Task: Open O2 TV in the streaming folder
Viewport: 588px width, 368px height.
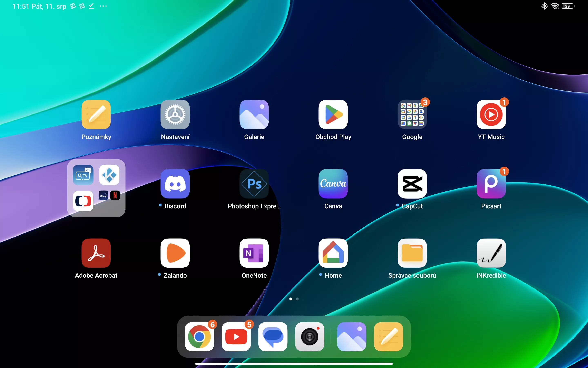Action: click(x=83, y=175)
